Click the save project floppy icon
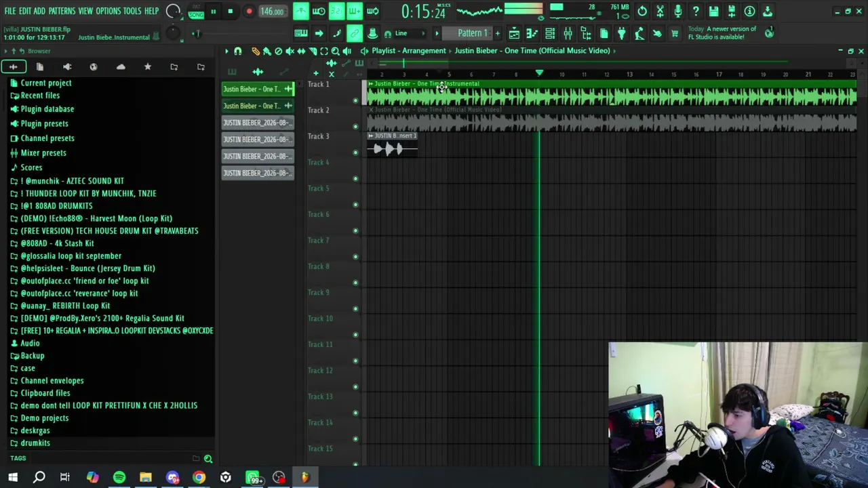Screen dimensions: 868x488 [x=713, y=12]
